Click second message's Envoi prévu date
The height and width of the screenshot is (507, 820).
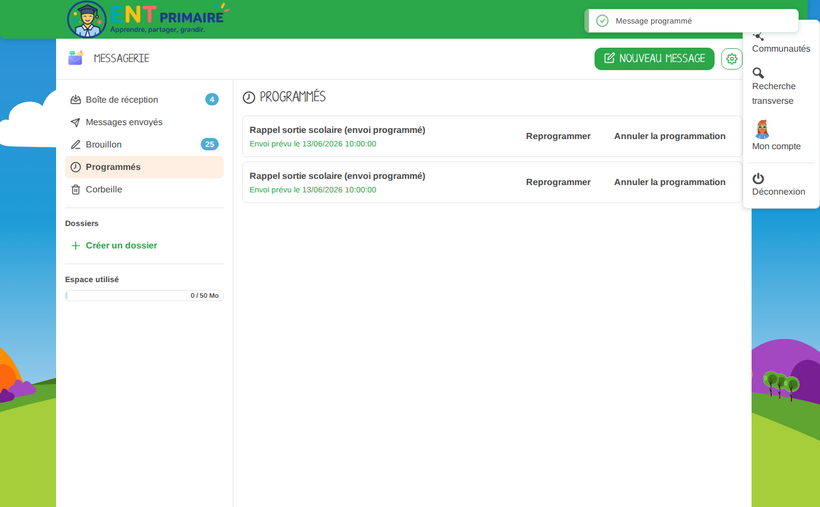click(313, 190)
